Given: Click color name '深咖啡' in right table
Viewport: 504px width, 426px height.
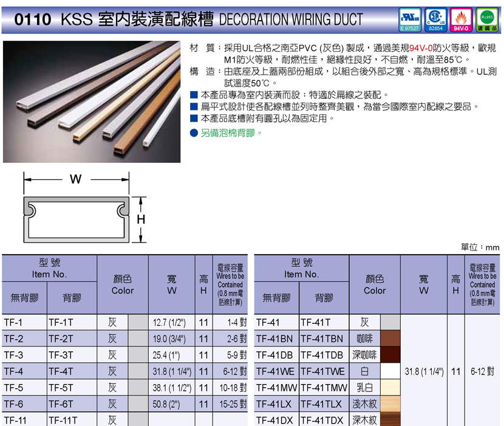Looking at the screenshot, I should (364, 355).
